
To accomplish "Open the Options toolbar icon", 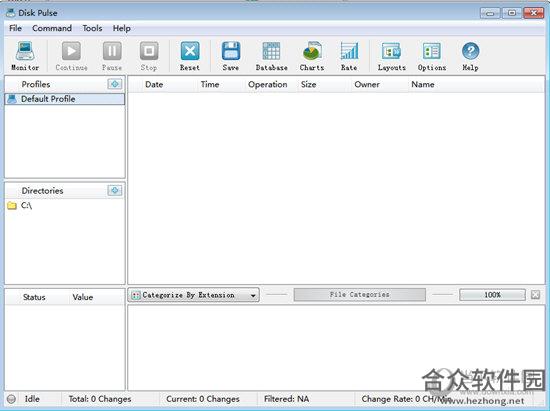I will [432, 56].
